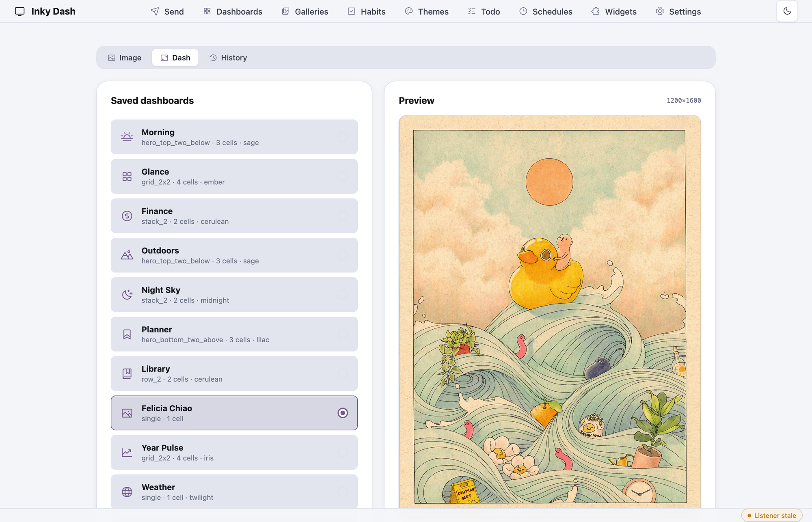The width and height of the screenshot is (812, 522).
Task: Select the Night Sky dashboard radio button
Action: pyautogui.click(x=343, y=294)
